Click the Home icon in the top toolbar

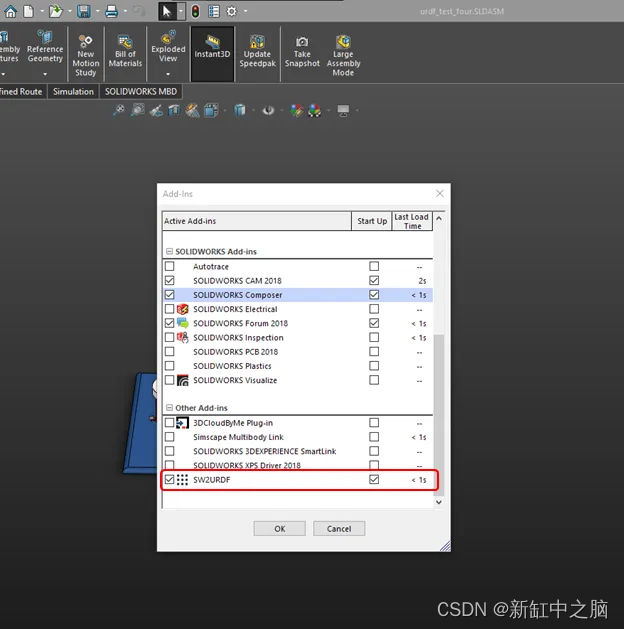pyautogui.click(x=10, y=11)
